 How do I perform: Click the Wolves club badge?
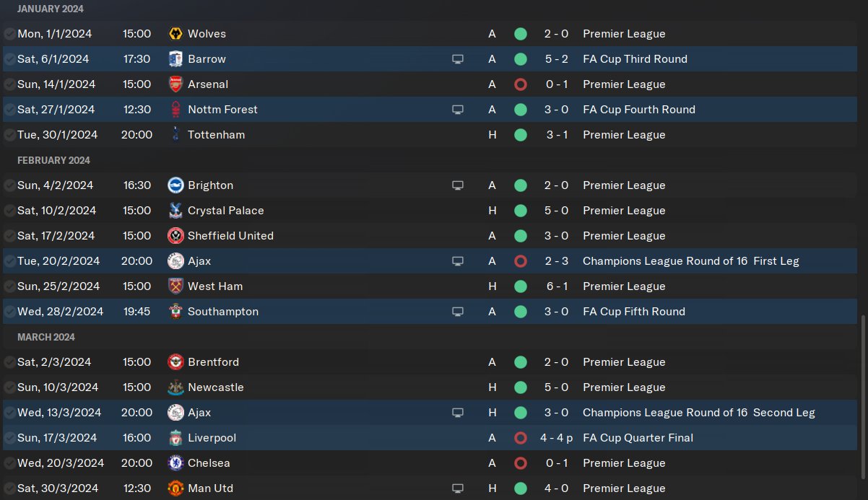(x=175, y=34)
